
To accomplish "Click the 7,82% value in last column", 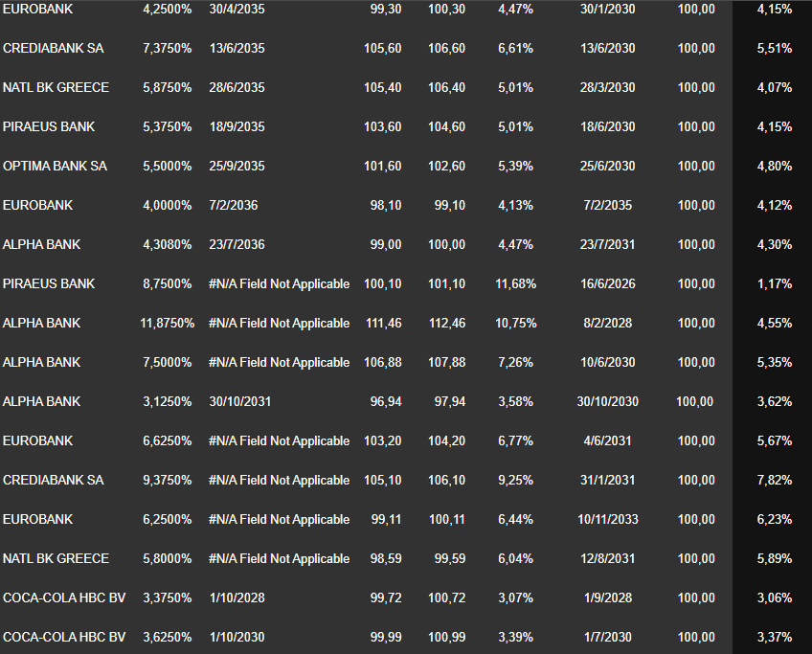I will click(x=774, y=481).
